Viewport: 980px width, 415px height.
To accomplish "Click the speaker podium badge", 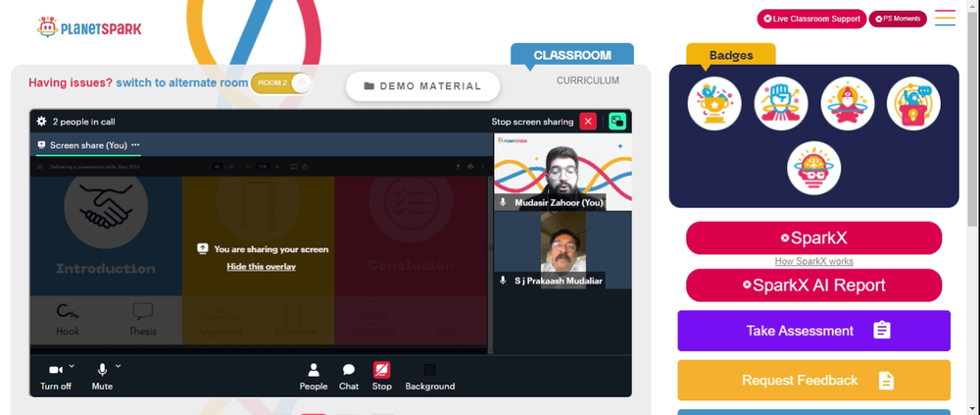I will tap(913, 103).
